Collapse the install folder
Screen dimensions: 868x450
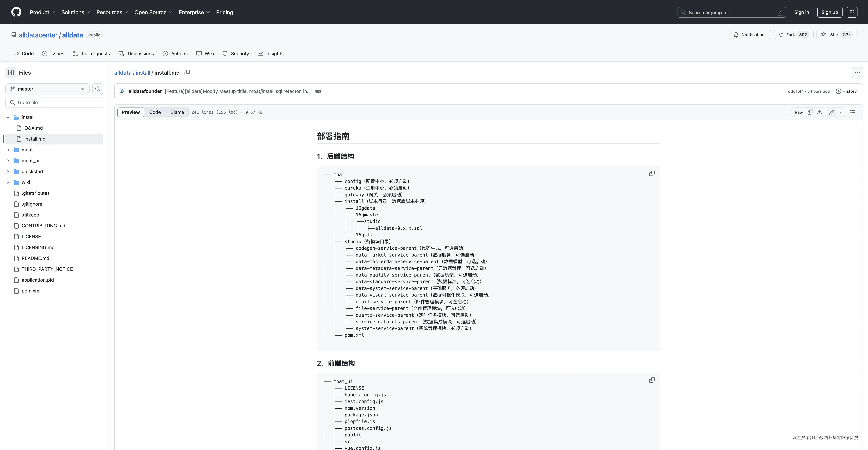[x=8, y=117]
